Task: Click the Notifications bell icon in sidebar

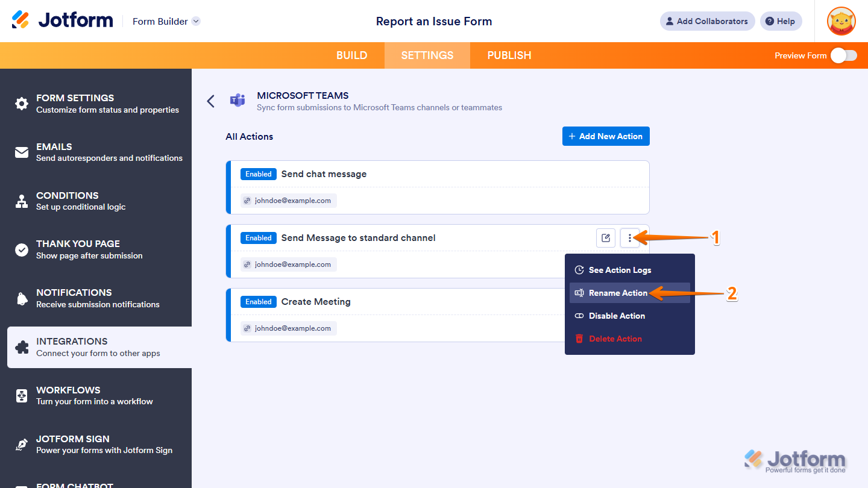Action: [21, 298]
